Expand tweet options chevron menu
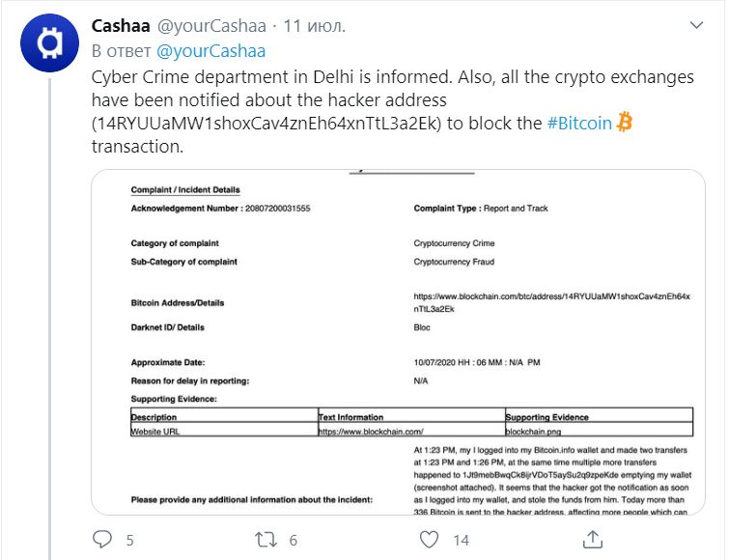This screenshot has width=729, height=560. 696,25
